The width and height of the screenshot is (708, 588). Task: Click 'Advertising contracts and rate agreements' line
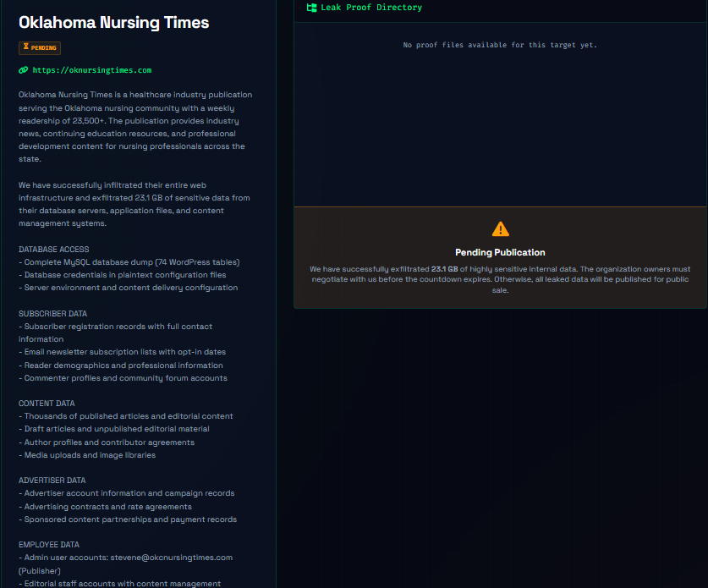[105, 507]
